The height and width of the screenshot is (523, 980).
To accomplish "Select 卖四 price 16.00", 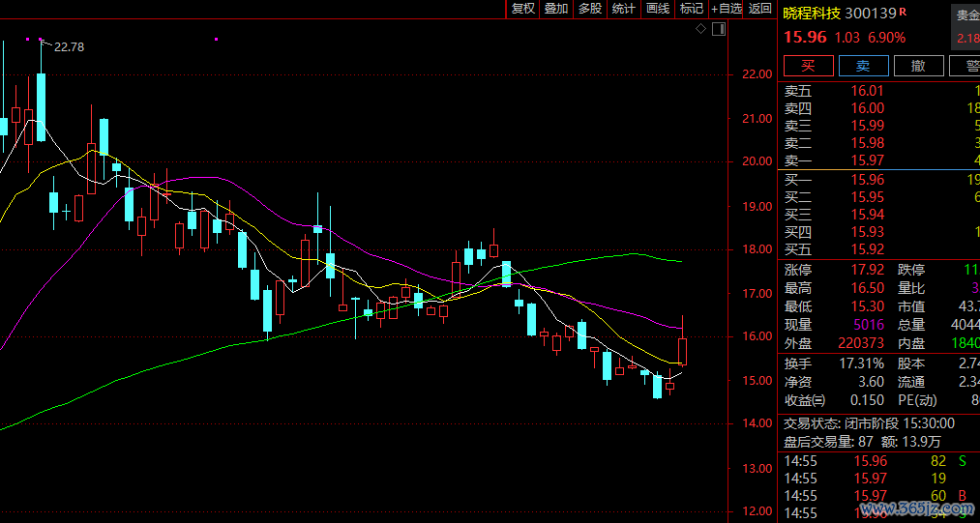I will (x=868, y=108).
